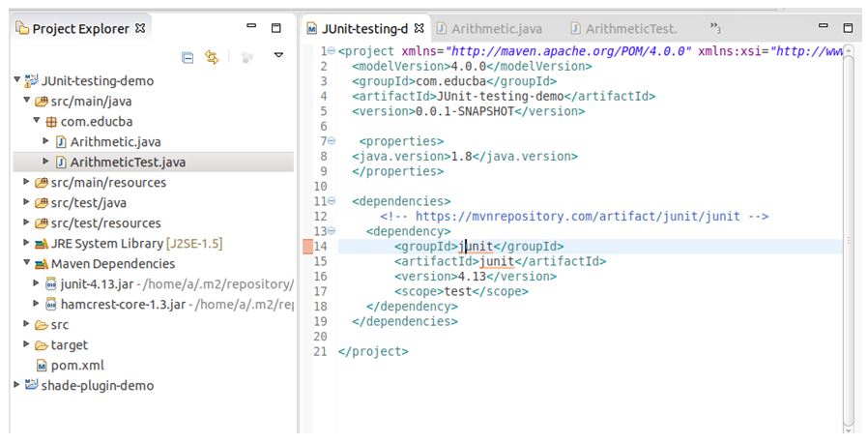This screenshot has height=444, width=868.
Task: Maximize the Project Explorer panel
Action: (x=275, y=28)
